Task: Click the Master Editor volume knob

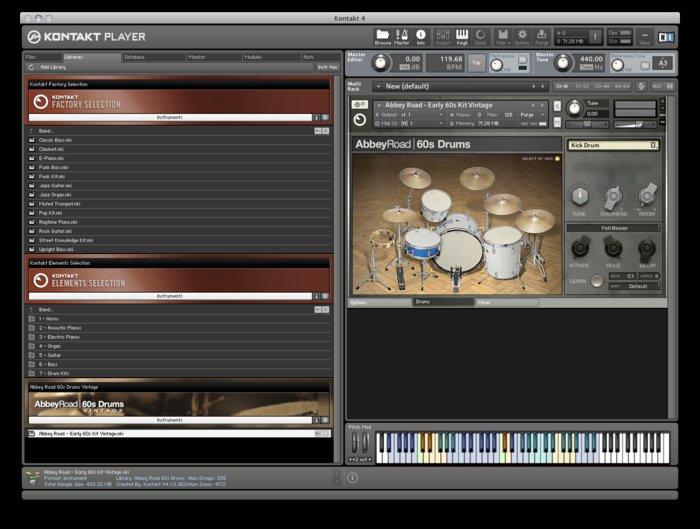Action: click(x=380, y=63)
